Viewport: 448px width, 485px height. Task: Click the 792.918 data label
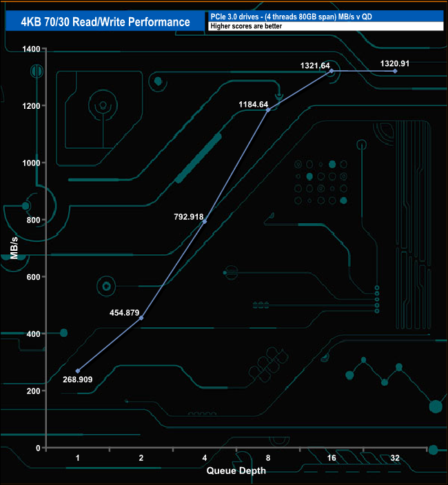coord(189,217)
